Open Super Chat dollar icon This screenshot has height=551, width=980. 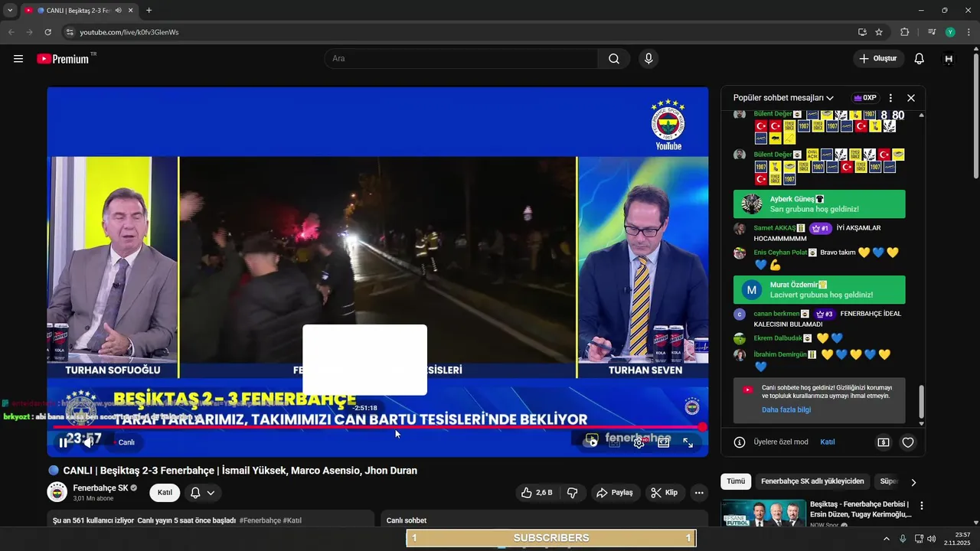click(x=884, y=442)
